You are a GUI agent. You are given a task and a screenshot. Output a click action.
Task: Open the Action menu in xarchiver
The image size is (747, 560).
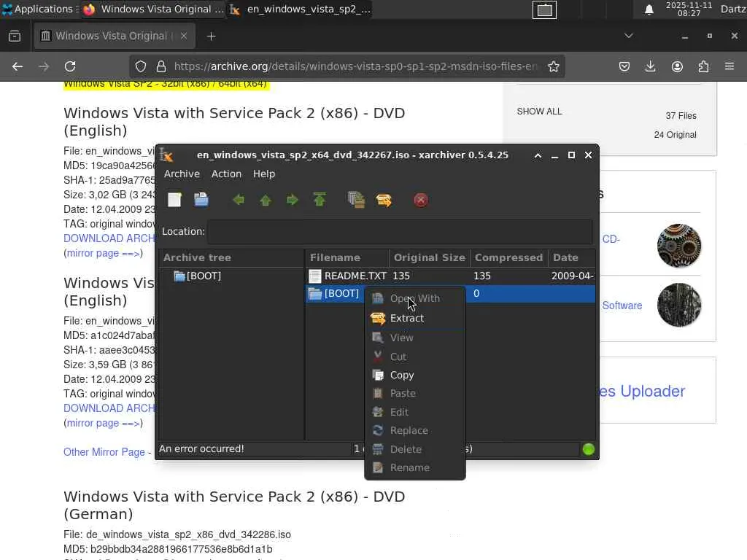pos(226,174)
